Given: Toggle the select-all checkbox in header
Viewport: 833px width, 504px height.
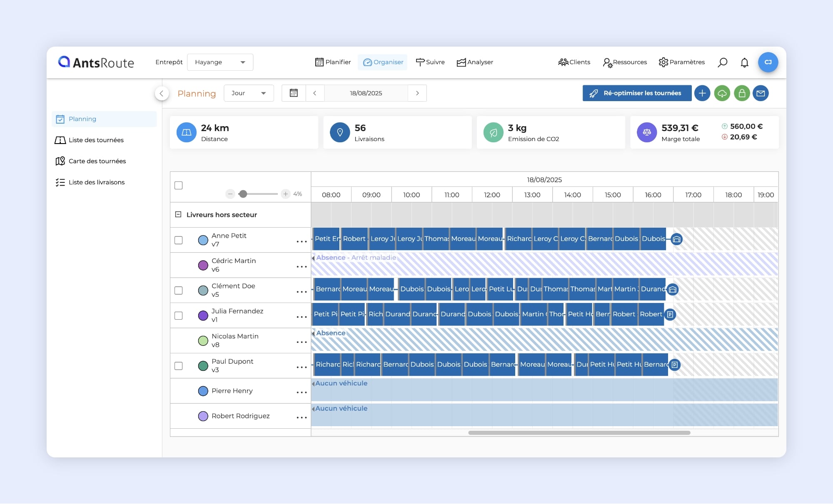Looking at the screenshot, I should [x=179, y=186].
